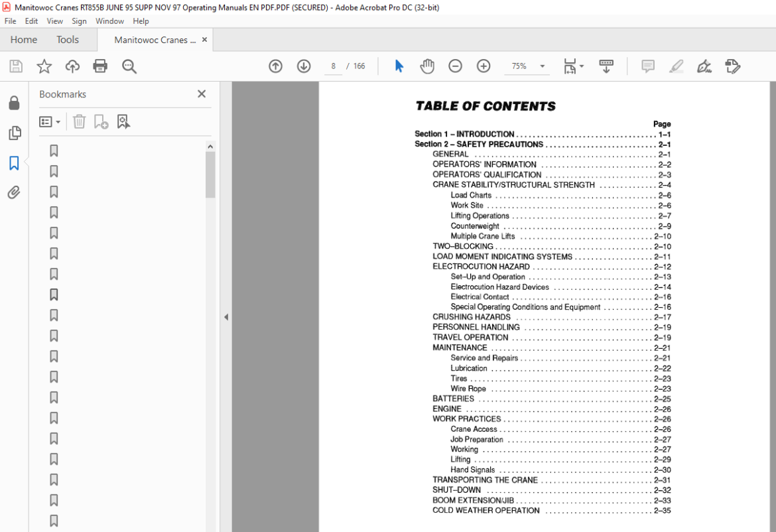Add a new bookmark icon
This screenshot has height=532, width=776.
[x=101, y=122]
